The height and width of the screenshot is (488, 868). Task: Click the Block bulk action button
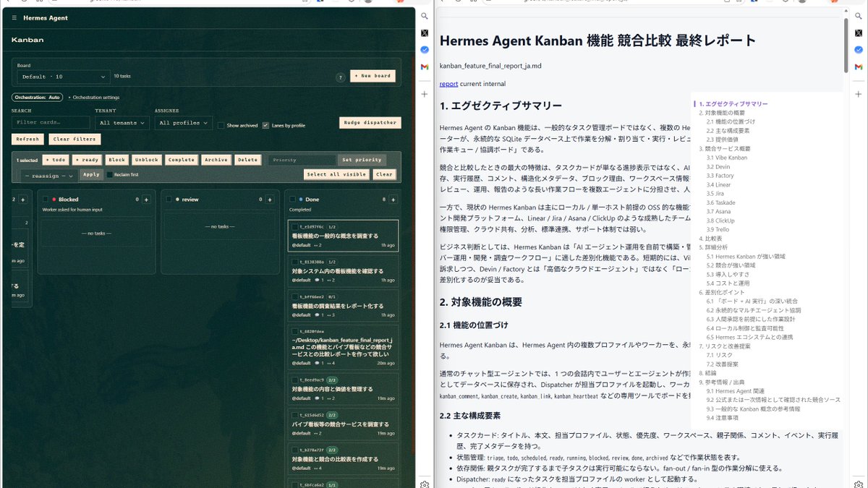pyautogui.click(x=116, y=160)
